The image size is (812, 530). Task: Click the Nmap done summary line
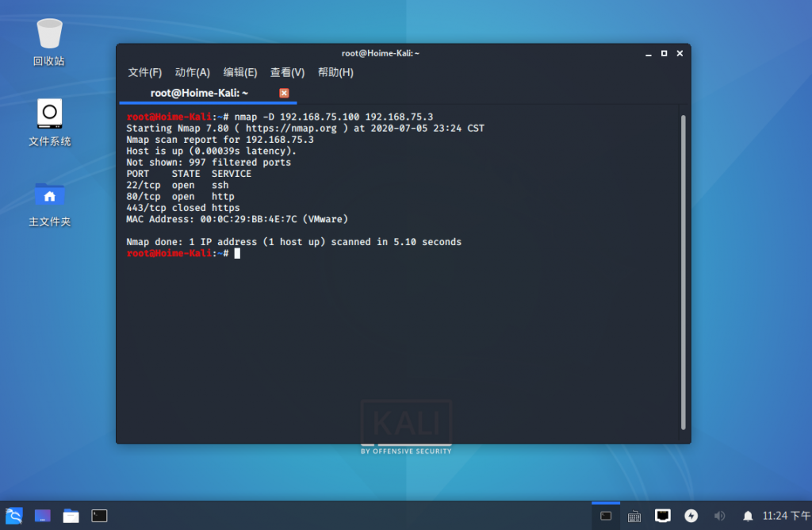tap(293, 242)
